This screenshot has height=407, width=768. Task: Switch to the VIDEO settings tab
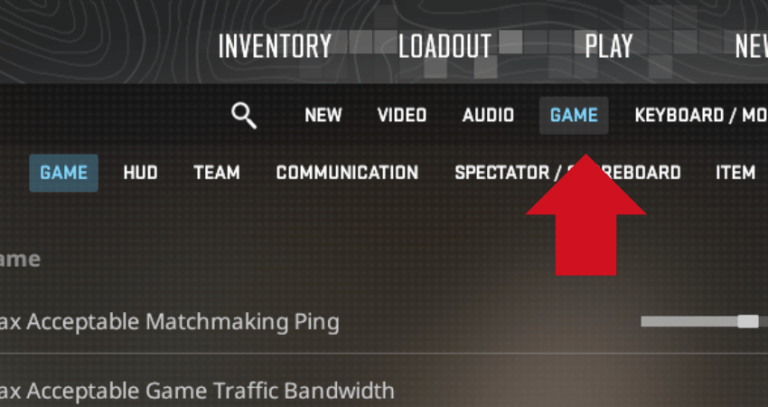(402, 116)
